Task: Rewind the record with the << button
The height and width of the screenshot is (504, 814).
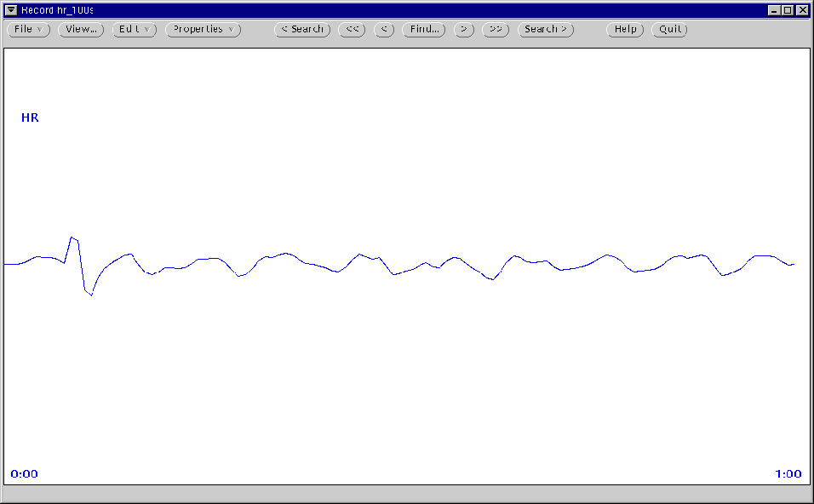Action: pyautogui.click(x=352, y=29)
